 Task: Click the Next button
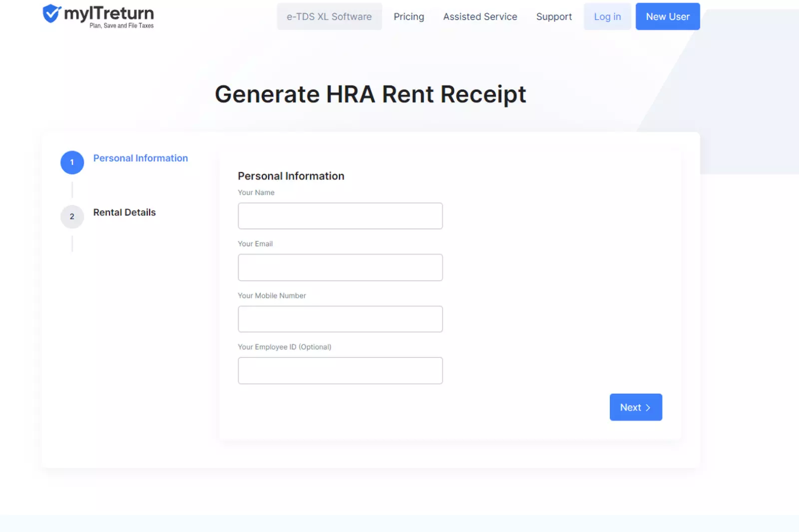(x=636, y=407)
